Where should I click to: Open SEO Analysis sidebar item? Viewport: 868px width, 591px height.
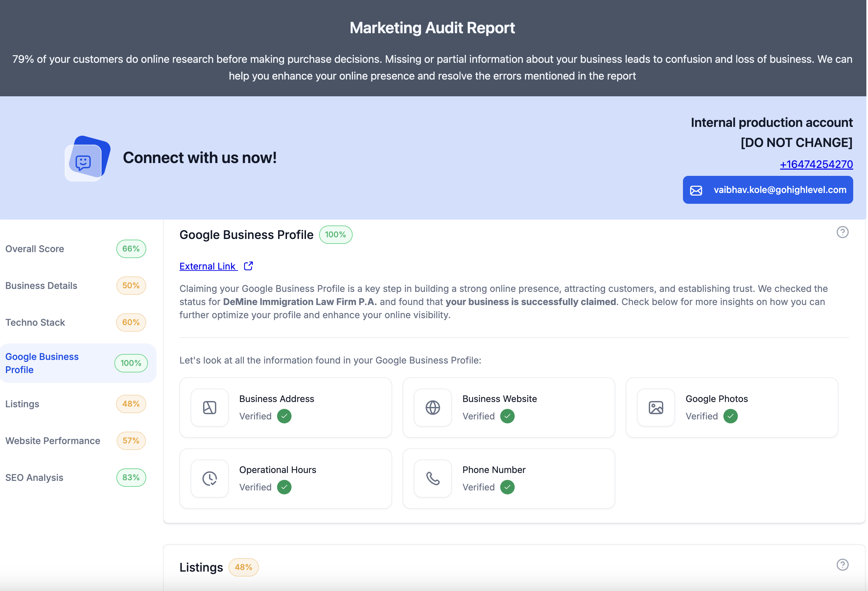(35, 477)
